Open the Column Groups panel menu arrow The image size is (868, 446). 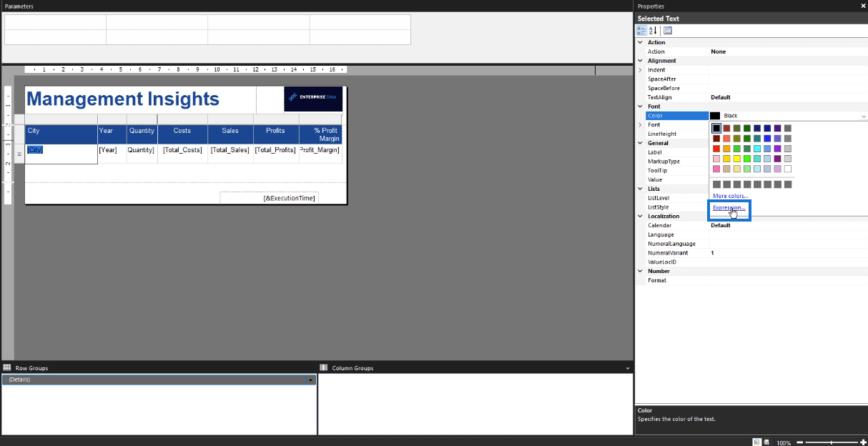628,368
